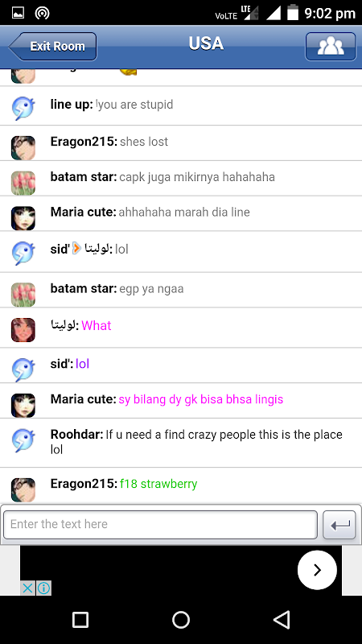Viewport: 362px width, 644px height.
Task: Open the ad info icon
Action: coord(43,588)
